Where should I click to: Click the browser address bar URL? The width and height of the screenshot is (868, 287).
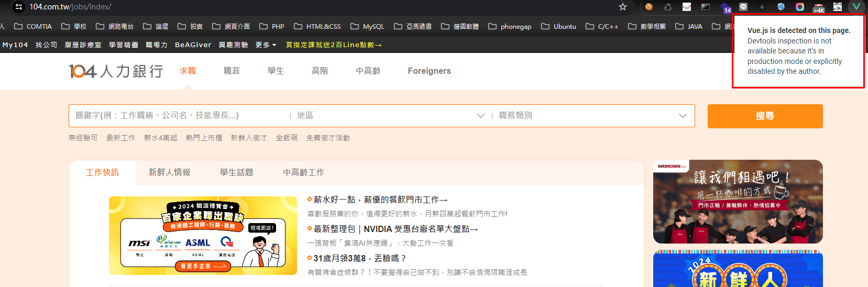point(70,7)
